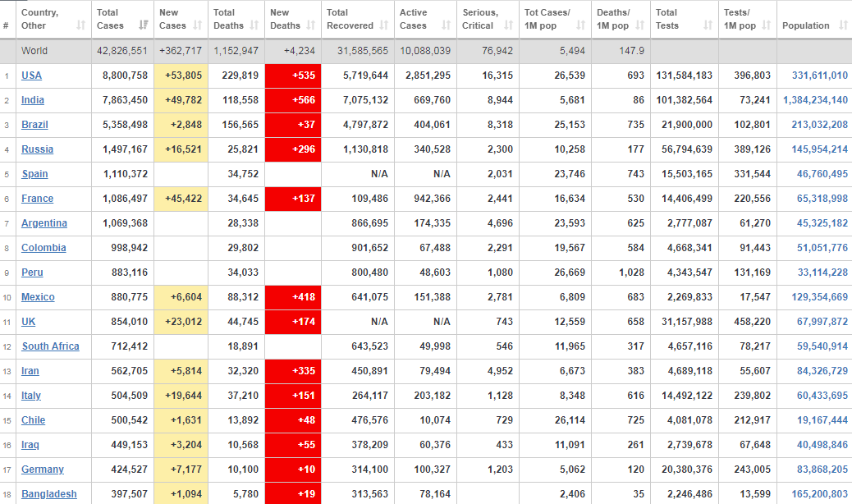Follow the Spain link
This screenshot has height=504, width=852.
tap(34, 174)
